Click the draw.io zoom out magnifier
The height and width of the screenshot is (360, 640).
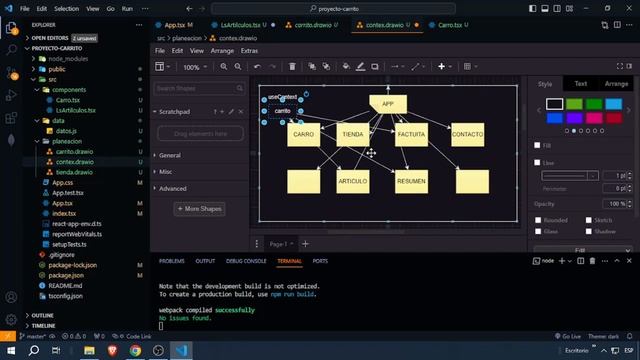(x=238, y=67)
